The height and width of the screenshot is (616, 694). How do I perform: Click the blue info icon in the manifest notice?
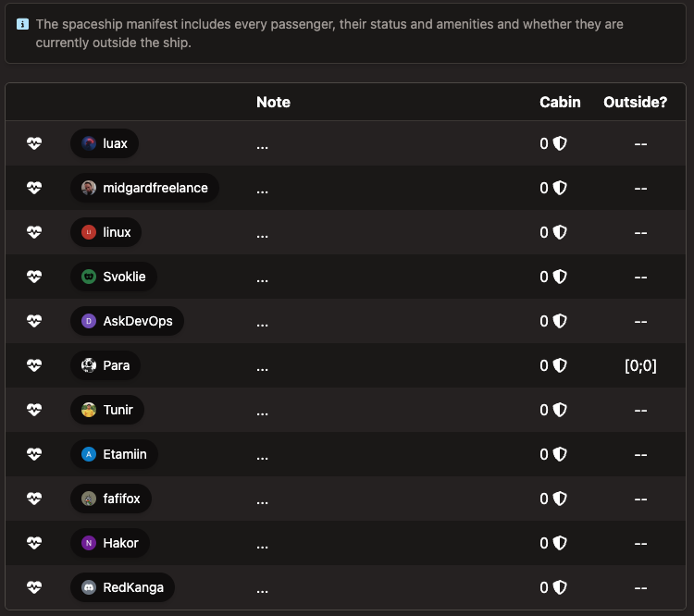click(22, 24)
